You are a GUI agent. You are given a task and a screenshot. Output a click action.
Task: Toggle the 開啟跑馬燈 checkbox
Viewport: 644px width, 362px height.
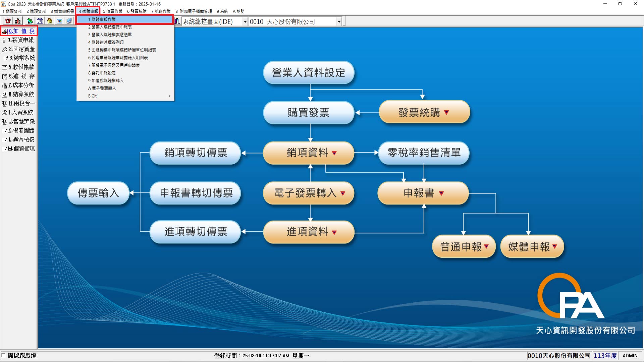click(x=4, y=355)
